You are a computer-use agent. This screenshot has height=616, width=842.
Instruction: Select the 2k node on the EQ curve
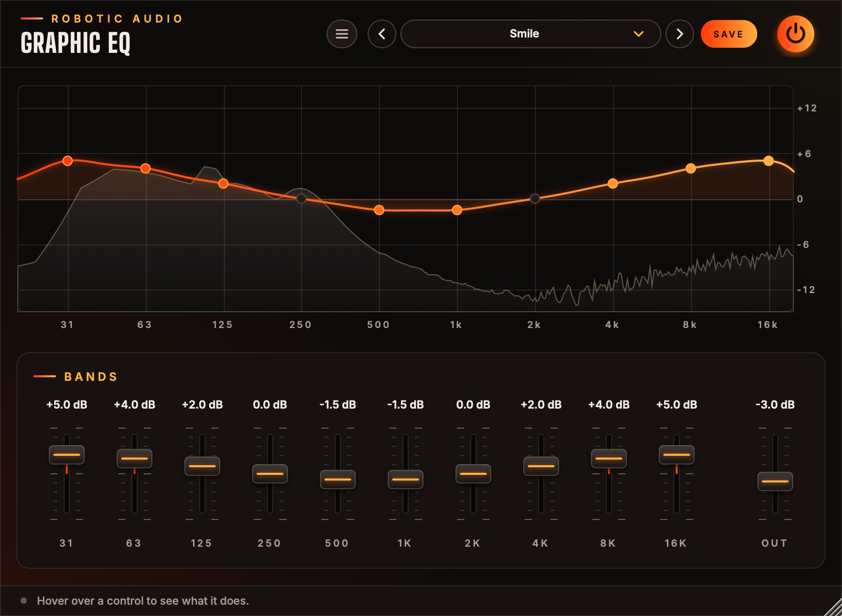[x=535, y=199]
